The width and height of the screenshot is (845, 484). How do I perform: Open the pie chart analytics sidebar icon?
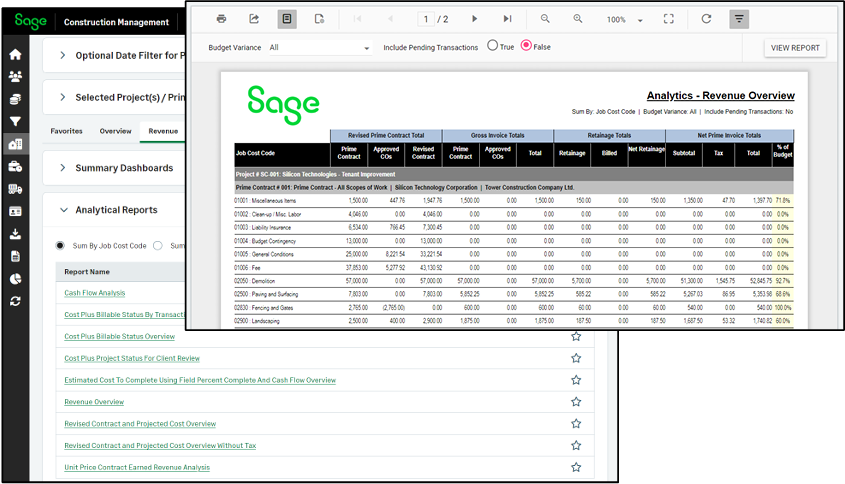[x=15, y=279]
